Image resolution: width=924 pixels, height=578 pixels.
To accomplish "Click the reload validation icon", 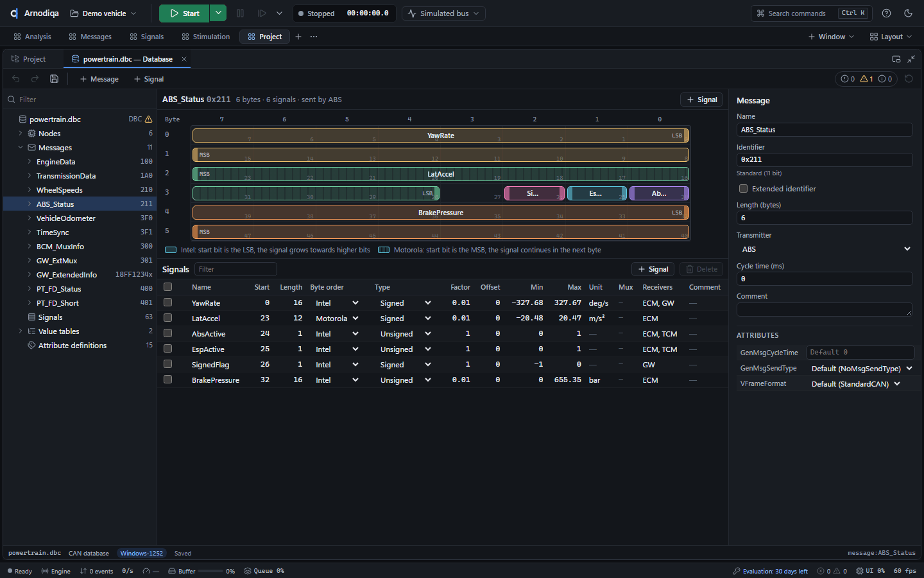I will click(x=909, y=79).
